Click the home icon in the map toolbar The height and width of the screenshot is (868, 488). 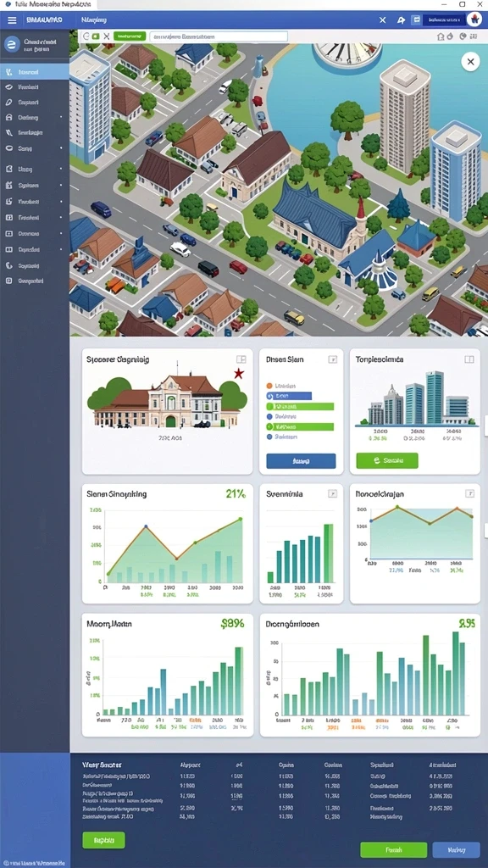tap(441, 36)
